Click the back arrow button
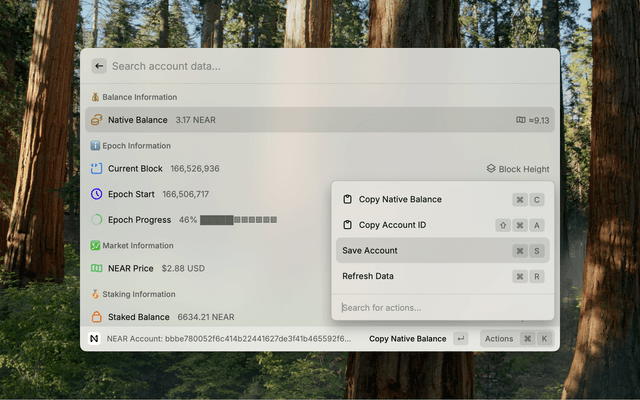The image size is (640, 400). 99,66
